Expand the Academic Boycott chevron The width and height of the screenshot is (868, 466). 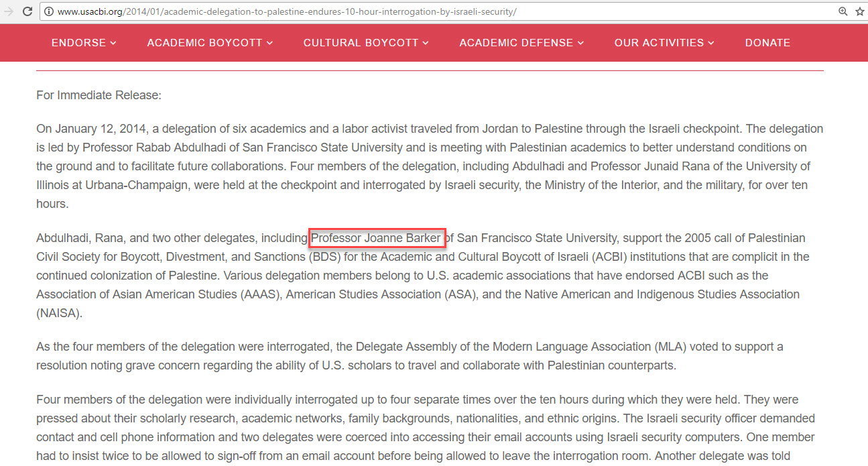269,43
